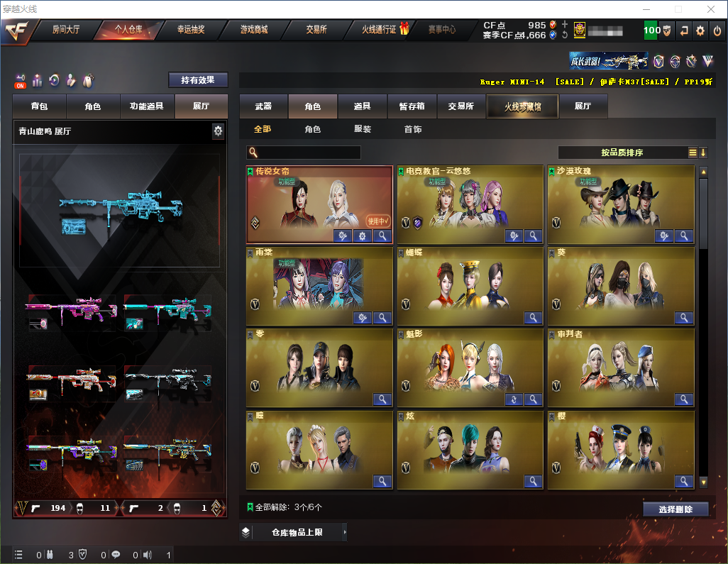Toggle the bookmark on 葵 card
This screenshot has height=564, width=728.
(x=551, y=253)
